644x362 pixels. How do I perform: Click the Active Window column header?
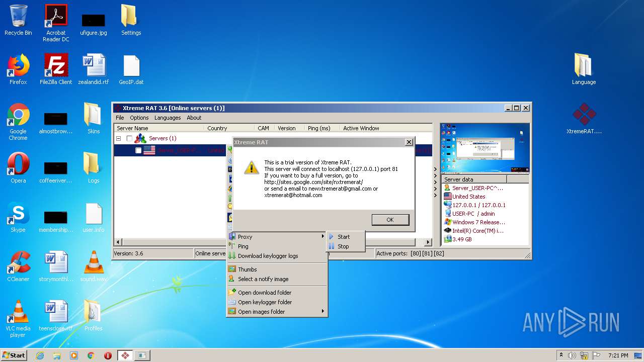pos(385,128)
